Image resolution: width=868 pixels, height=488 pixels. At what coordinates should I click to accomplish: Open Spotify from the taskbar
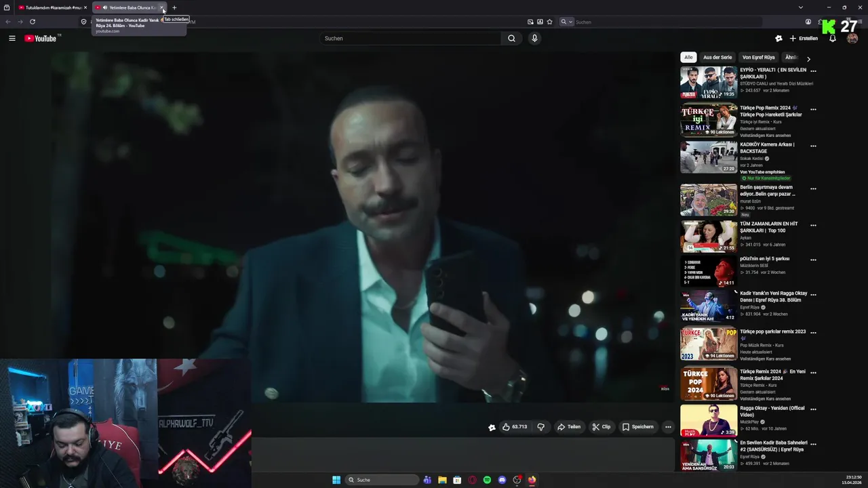[487, 480]
